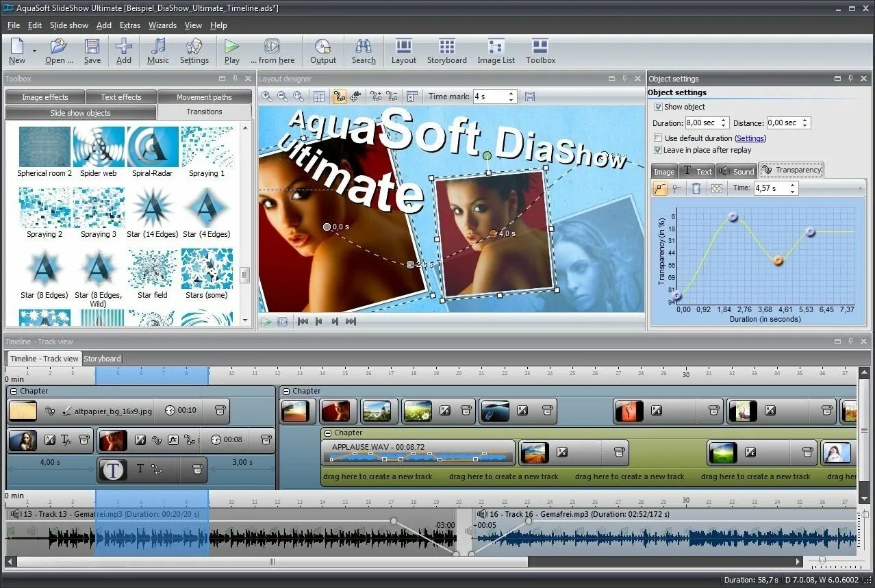Click Play icon below layout preview

266,321
